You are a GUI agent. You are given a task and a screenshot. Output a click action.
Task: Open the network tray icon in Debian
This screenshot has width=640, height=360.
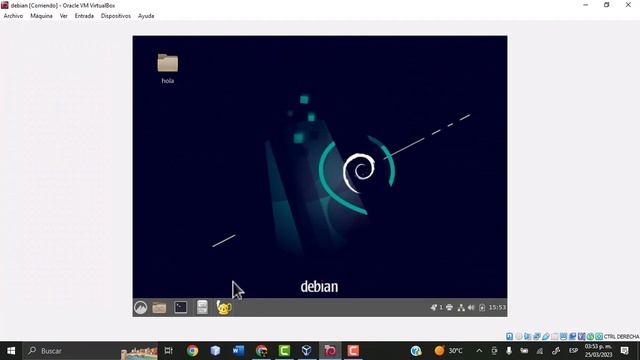click(461, 307)
